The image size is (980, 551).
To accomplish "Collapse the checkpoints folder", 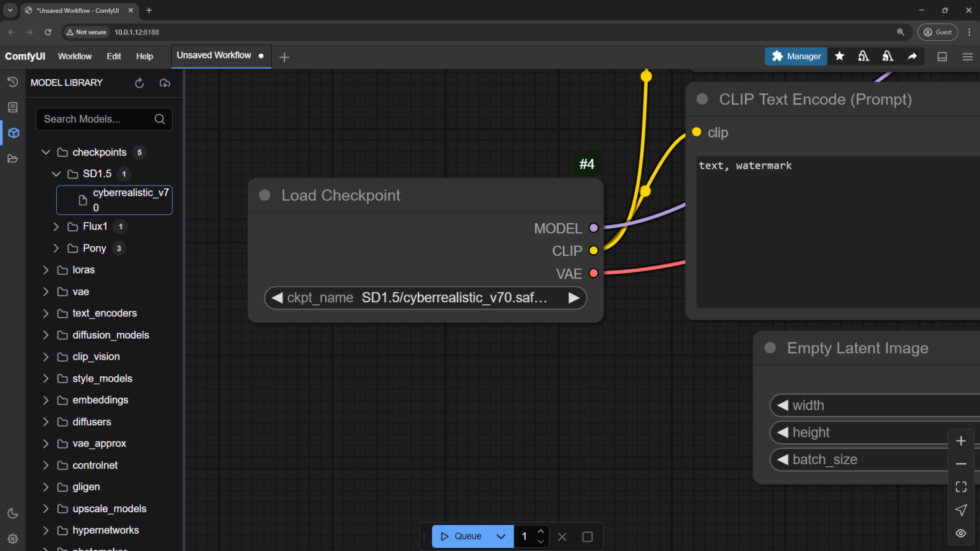I will (x=46, y=152).
